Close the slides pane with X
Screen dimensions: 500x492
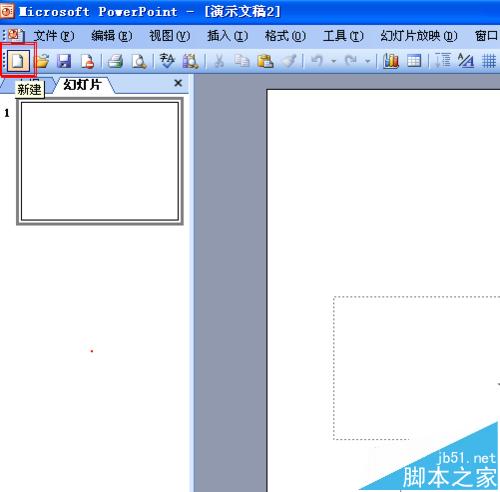coord(178,83)
